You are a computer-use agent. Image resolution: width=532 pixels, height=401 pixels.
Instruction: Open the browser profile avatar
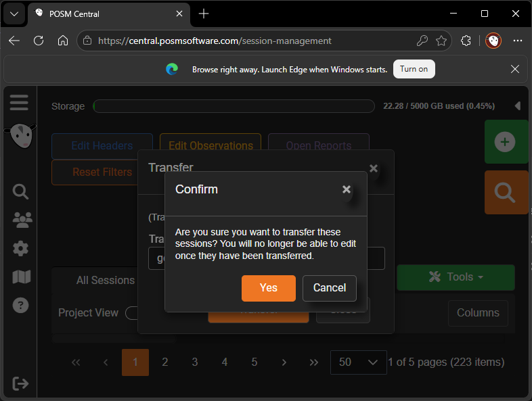(493, 41)
